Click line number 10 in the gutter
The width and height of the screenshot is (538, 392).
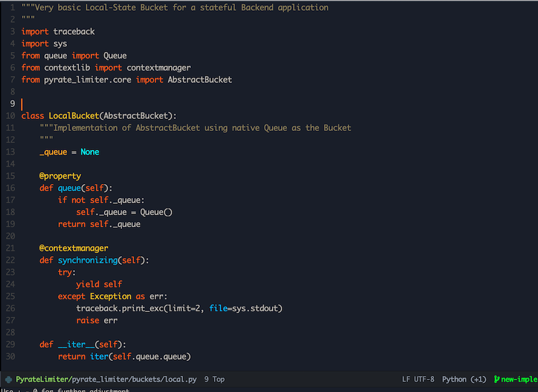pyautogui.click(x=10, y=116)
